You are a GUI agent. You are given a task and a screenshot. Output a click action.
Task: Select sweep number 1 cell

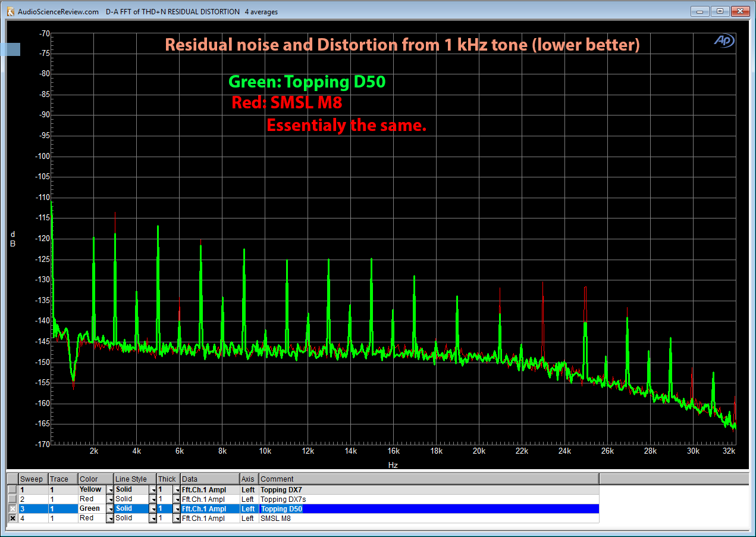33,489
